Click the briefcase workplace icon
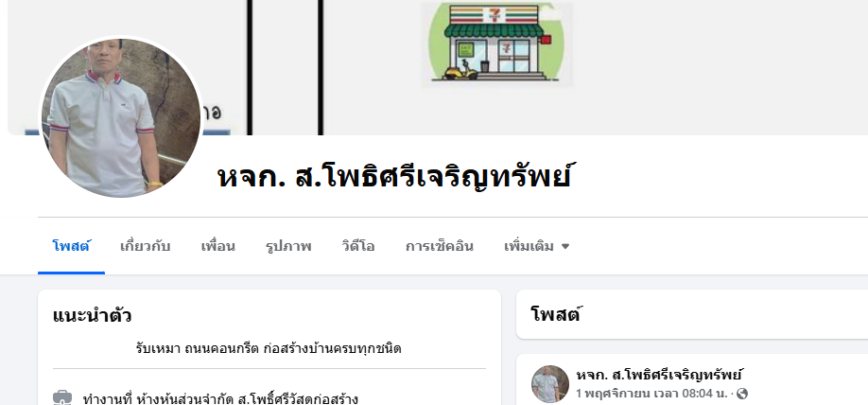868x405 pixels. (62, 398)
